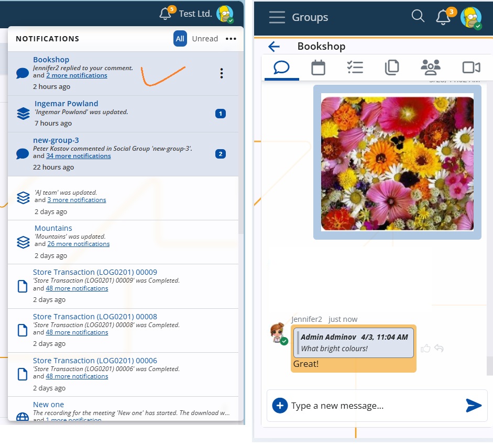Click the badge '1' on Ingemar Powland row
The image size is (493, 448).
[x=221, y=114]
